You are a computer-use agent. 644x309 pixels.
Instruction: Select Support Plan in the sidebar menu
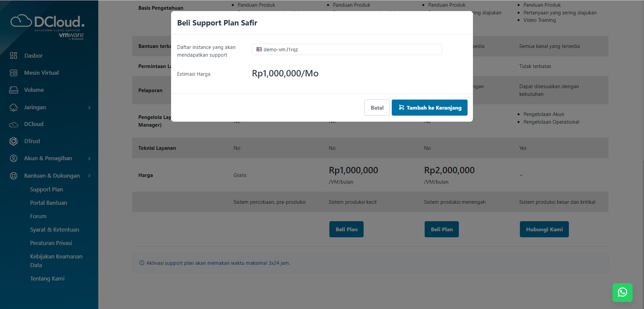pos(46,189)
